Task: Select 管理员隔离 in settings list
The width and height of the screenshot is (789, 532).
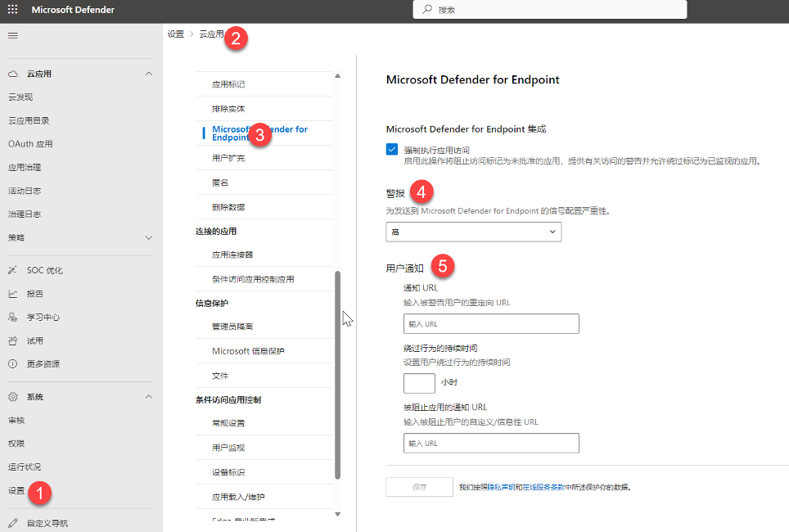Action: (232, 327)
